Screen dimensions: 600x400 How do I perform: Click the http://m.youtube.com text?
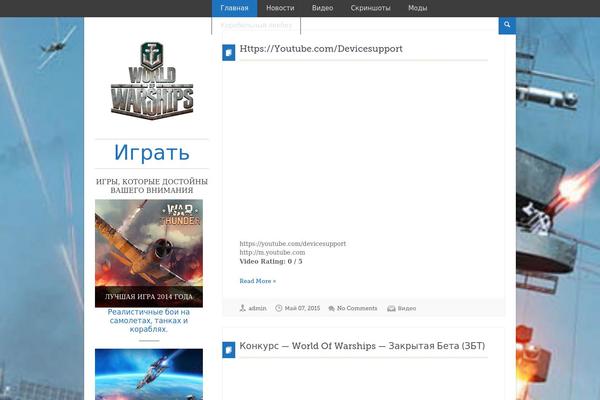(x=272, y=253)
